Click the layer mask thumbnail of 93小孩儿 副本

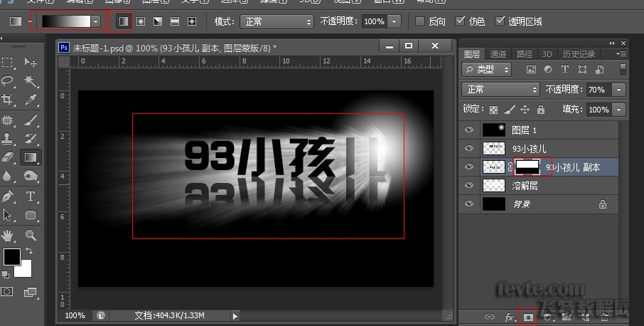[527, 167]
